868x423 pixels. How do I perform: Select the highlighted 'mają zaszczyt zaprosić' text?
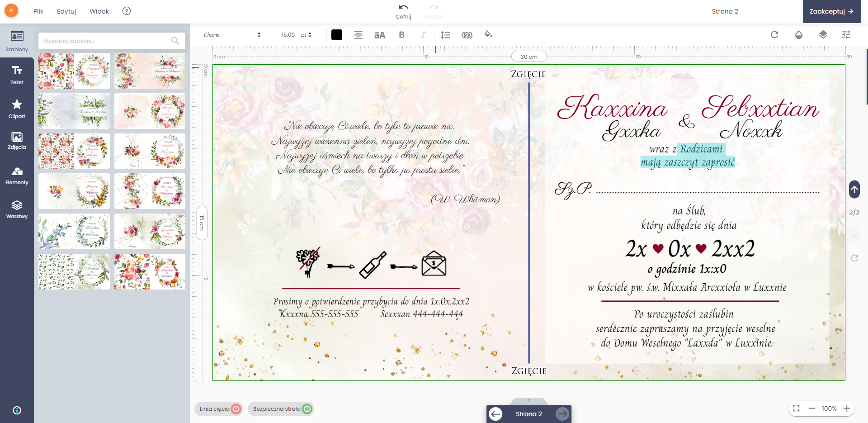point(688,162)
